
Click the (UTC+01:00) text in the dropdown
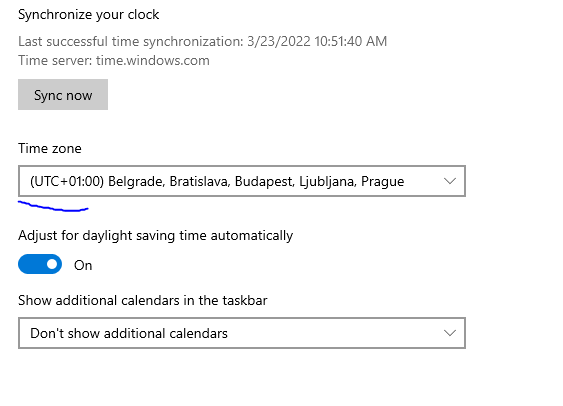click(67, 181)
